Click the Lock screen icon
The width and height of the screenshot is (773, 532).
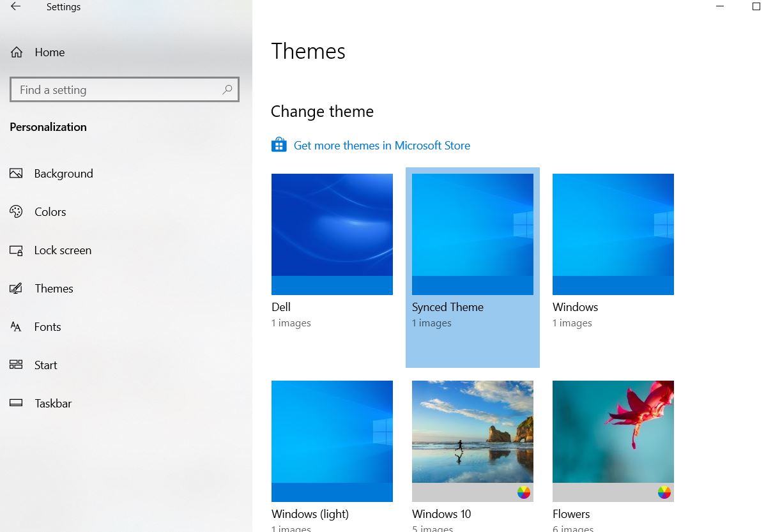(x=17, y=250)
